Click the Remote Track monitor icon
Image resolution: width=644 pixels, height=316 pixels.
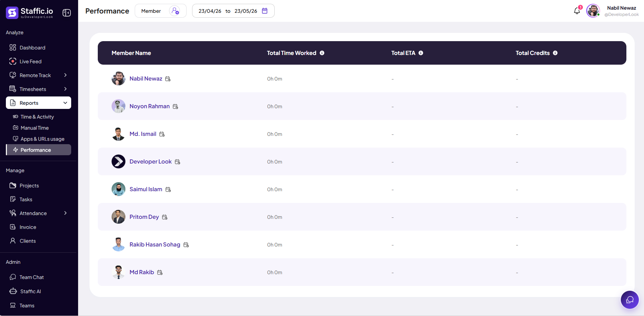(x=13, y=75)
